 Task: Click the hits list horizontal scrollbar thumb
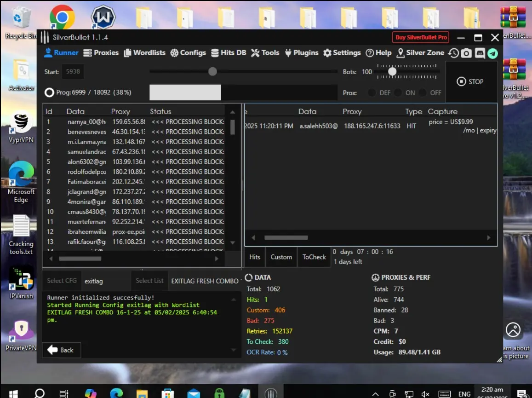pyautogui.click(x=286, y=238)
